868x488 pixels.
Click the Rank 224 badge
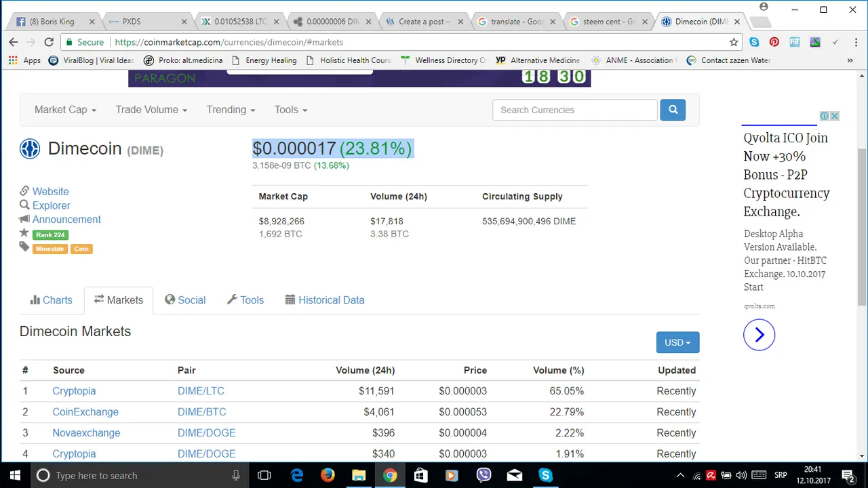[50, 235]
